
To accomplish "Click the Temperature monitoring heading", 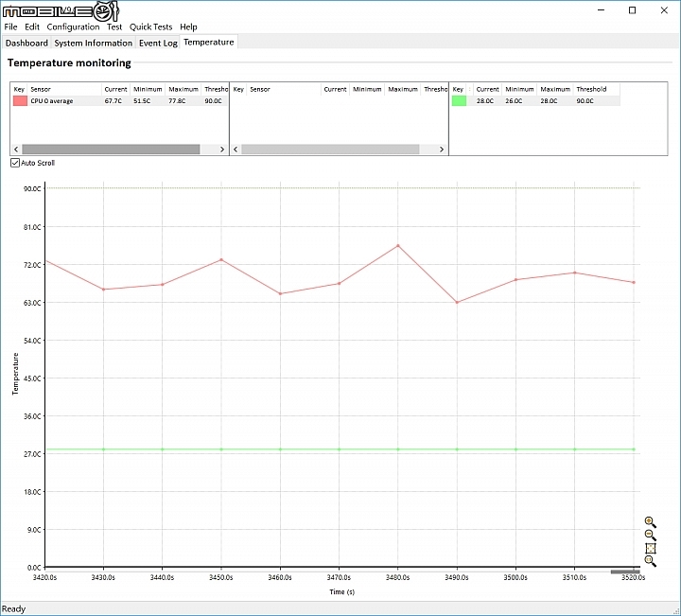I will click(69, 63).
